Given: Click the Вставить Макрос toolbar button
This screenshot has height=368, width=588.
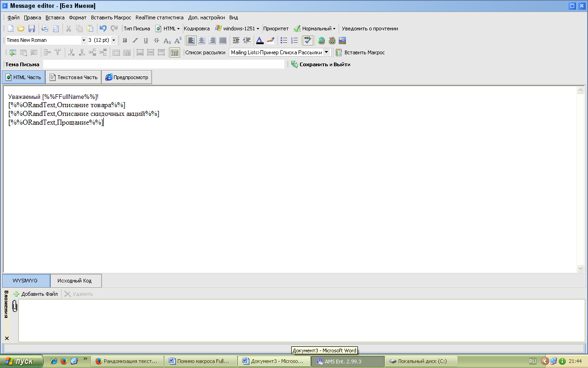Looking at the screenshot, I should click(360, 52).
